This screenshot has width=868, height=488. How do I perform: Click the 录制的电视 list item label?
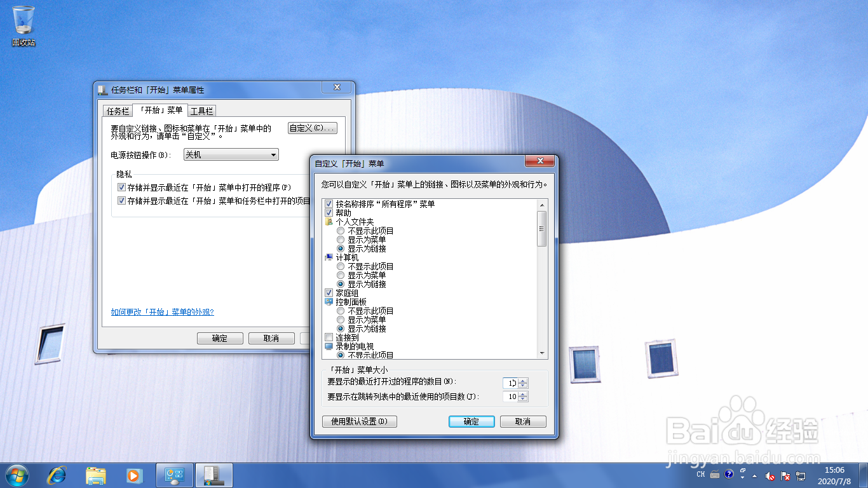(x=355, y=346)
